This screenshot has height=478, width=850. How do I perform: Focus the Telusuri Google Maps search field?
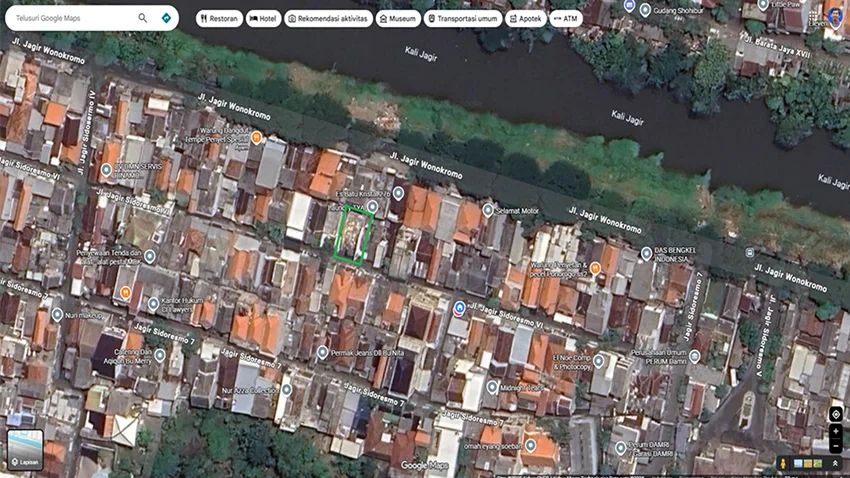tap(72, 18)
